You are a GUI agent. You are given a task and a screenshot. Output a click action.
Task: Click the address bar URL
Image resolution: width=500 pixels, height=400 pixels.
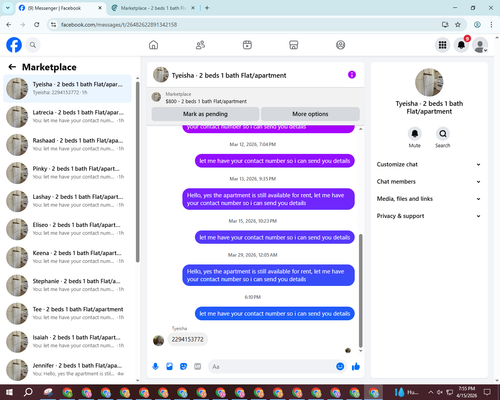point(119,25)
